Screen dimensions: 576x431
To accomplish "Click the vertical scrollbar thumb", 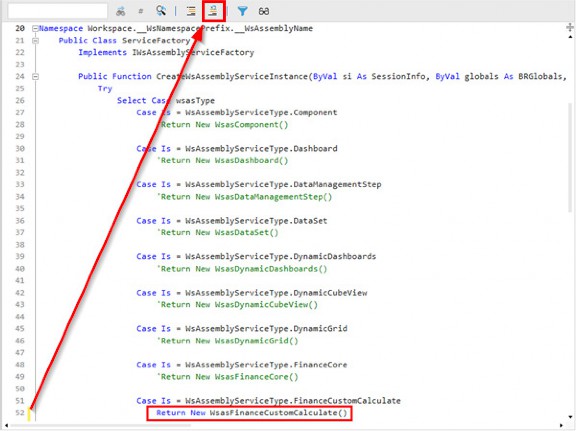I will [570, 157].
